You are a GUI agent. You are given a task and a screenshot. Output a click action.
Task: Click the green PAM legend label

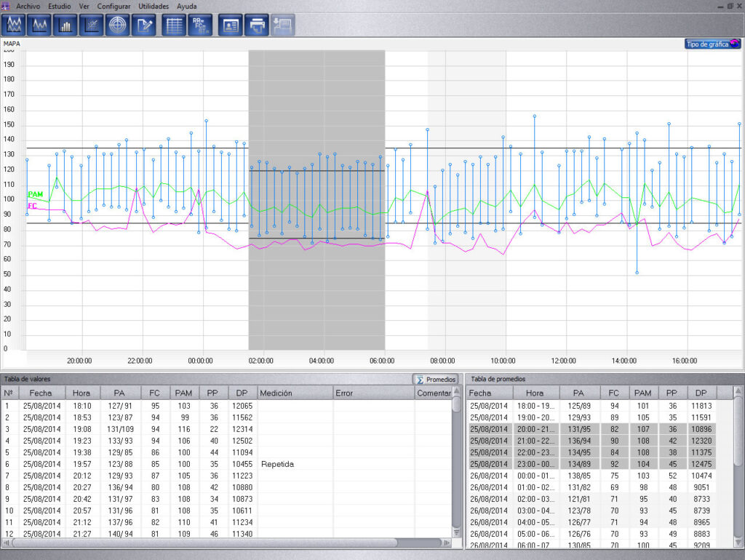coord(35,194)
